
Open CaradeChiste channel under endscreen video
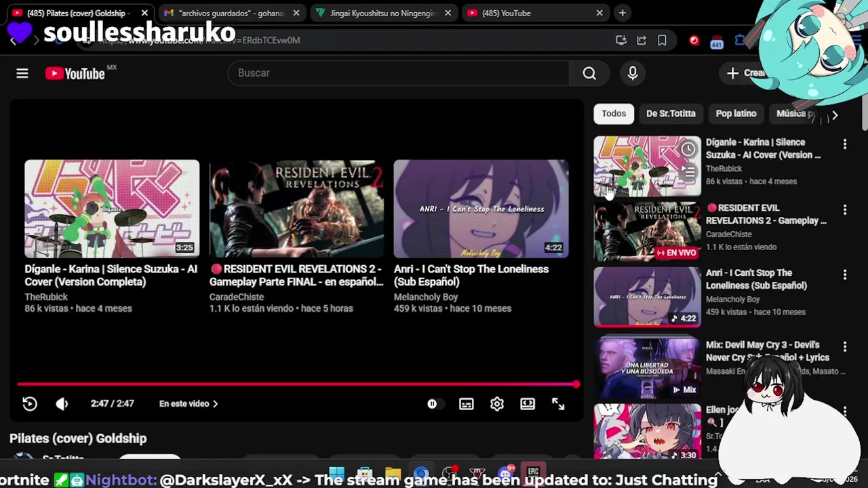237,297
